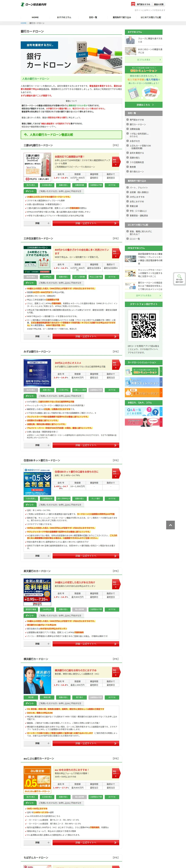Click the 審査の対策 header link

pyautogui.click(x=159, y=4)
